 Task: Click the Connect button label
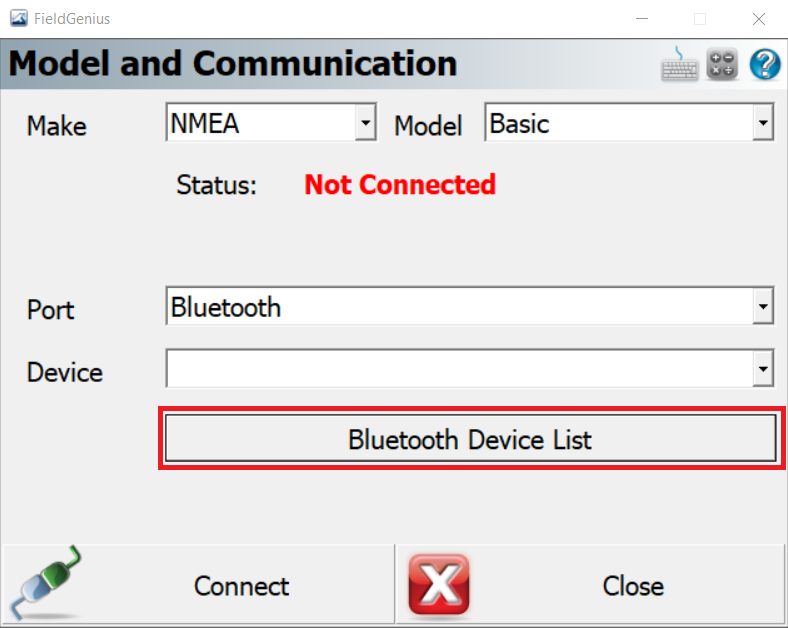point(241,586)
